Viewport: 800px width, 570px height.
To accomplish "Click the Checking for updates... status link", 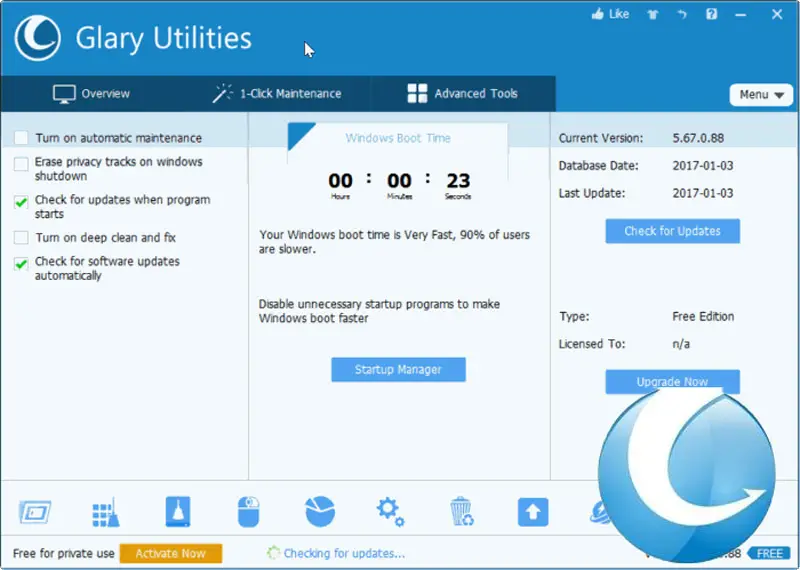I will tap(344, 553).
